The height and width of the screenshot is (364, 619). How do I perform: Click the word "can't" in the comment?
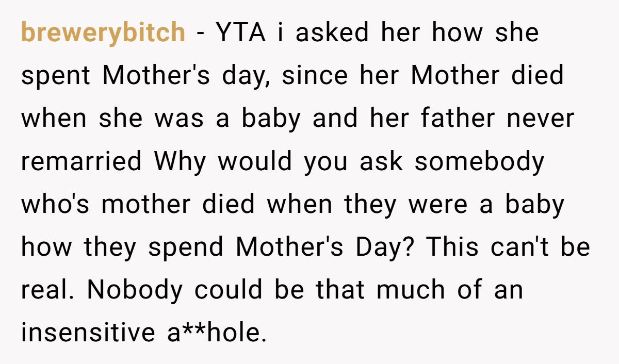(x=517, y=247)
